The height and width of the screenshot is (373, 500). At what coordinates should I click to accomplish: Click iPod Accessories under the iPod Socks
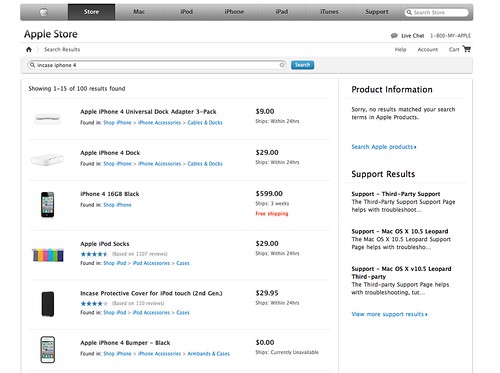pos(151,263)
